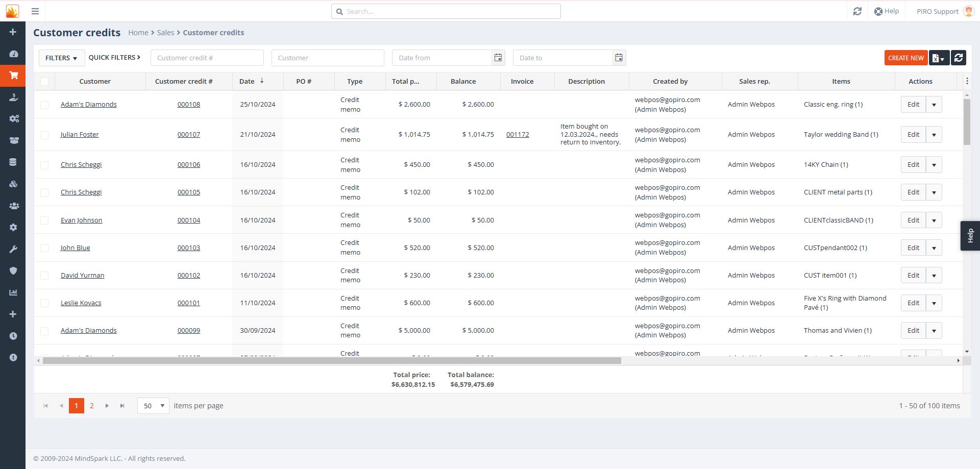Image resolution: width=980 pixels, height=469 pixels.
Task: Click the hamburger menu icon
Action: [35, 11]
